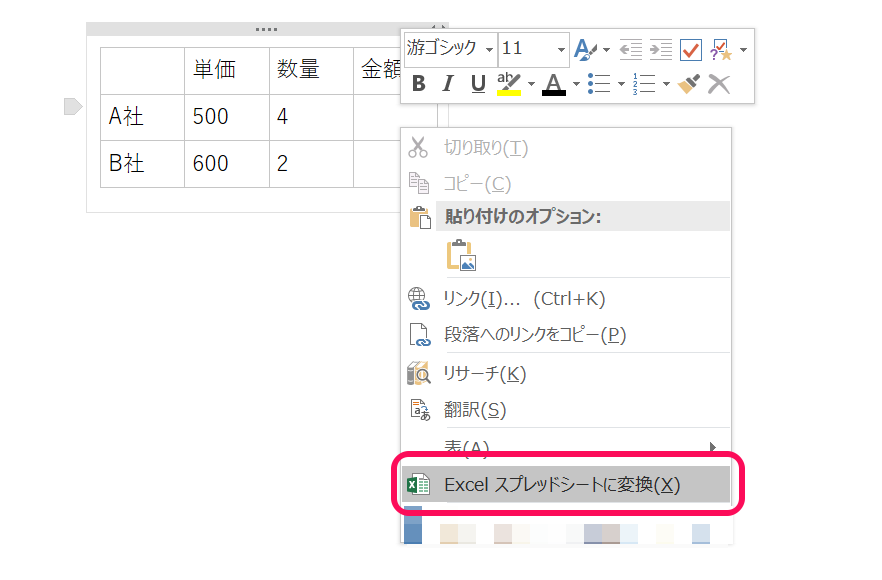Toggle the numbered list formatting
The image size is (882, 580).
click(644, 84)
